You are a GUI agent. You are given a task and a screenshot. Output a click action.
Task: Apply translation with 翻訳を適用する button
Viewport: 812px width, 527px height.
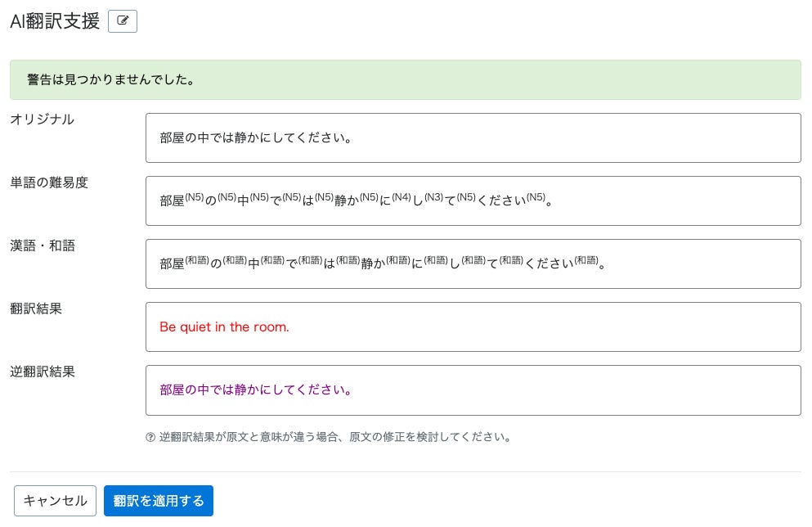pyautogui.click(x=159, y=501)
